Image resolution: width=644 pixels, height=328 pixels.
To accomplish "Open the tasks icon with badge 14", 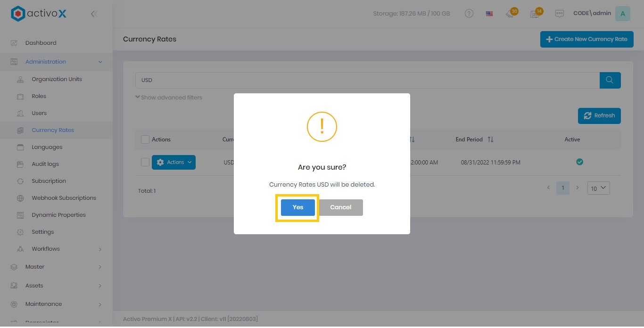I will coord(535,14).
